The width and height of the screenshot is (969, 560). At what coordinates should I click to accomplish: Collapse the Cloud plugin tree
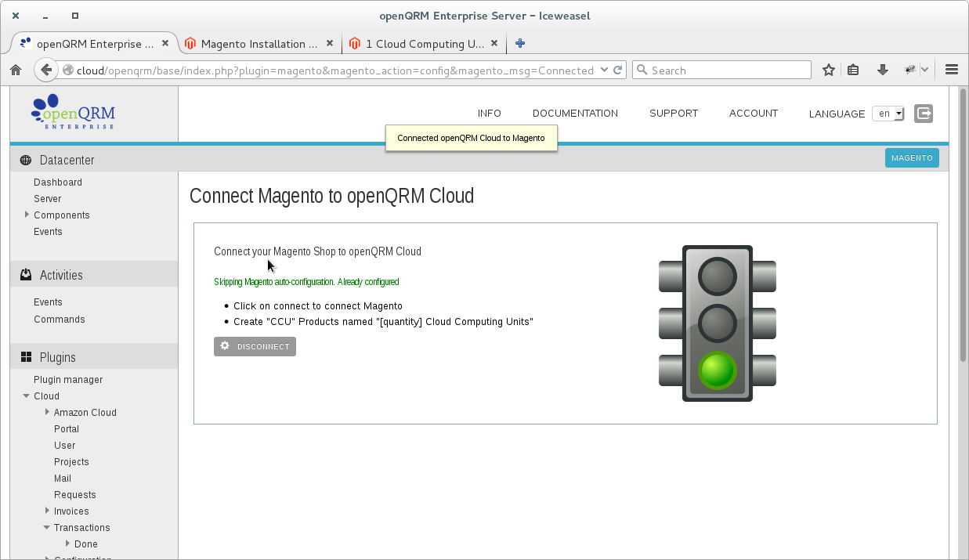pos(27,396)
